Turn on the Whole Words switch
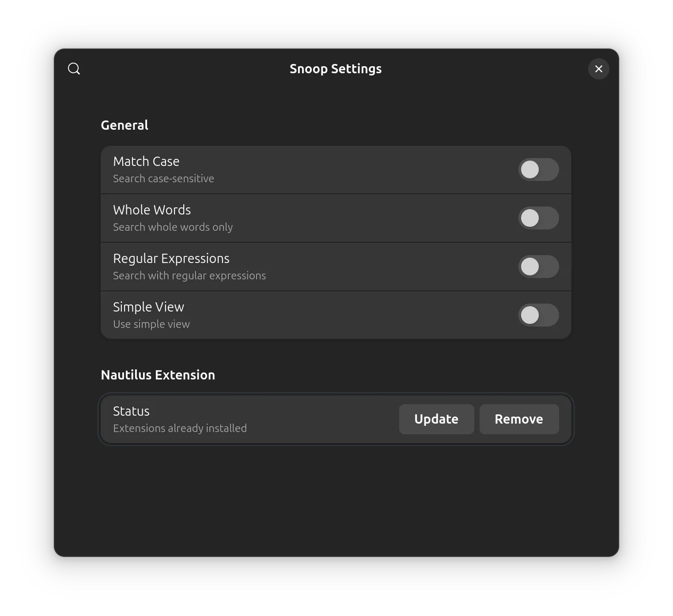 click(x=538, y=218)
